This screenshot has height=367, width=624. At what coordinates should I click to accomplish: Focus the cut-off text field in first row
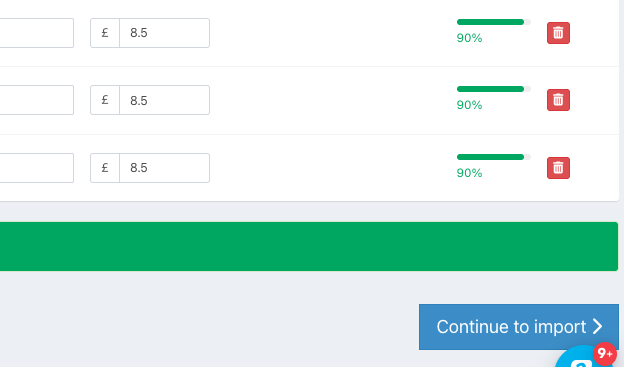click(x=37, y=33)
